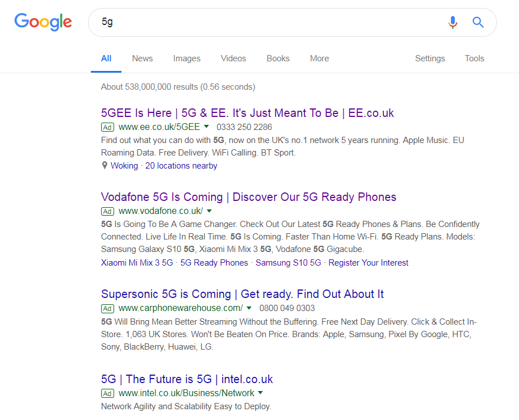Open The Future is 5G intel link
The height and width of the screenshot is (420, 519).
coord(187,379)
